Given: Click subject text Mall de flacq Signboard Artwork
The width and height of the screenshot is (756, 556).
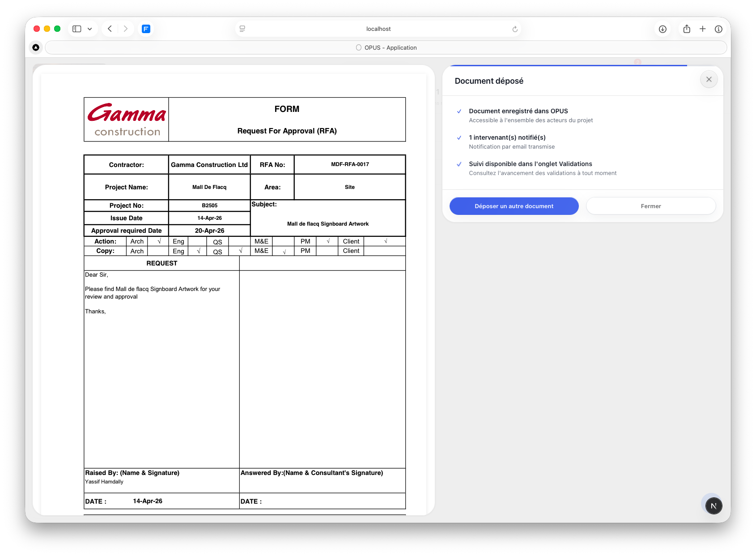Looking at the screenshot, I should pos(328,224).
